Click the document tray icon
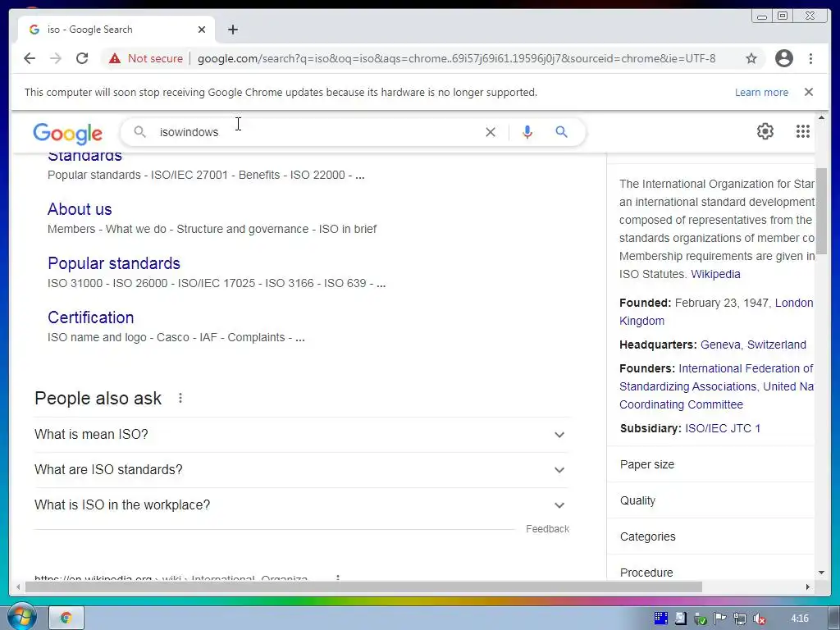 pos(680,619)
